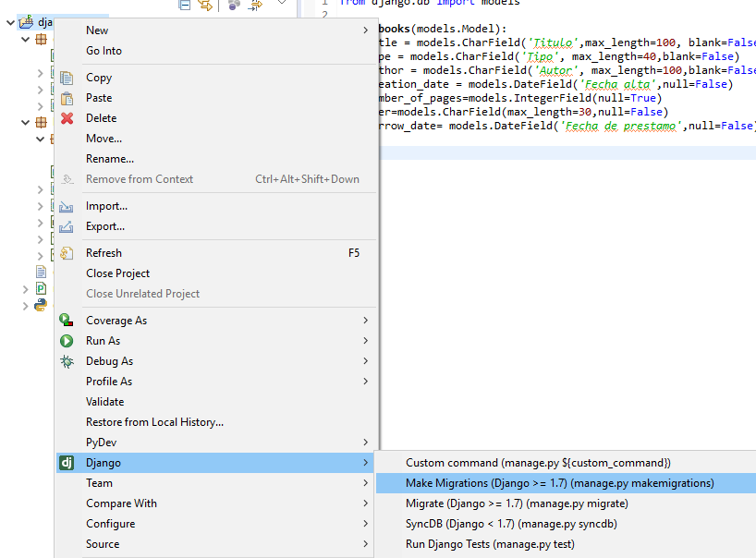Click 'Titulo' string in editor
756x558 pixels.
point(552,42)
